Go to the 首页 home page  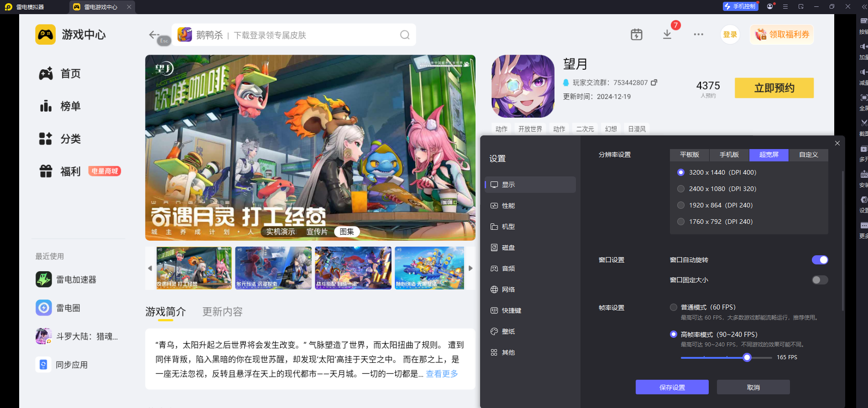60,73
